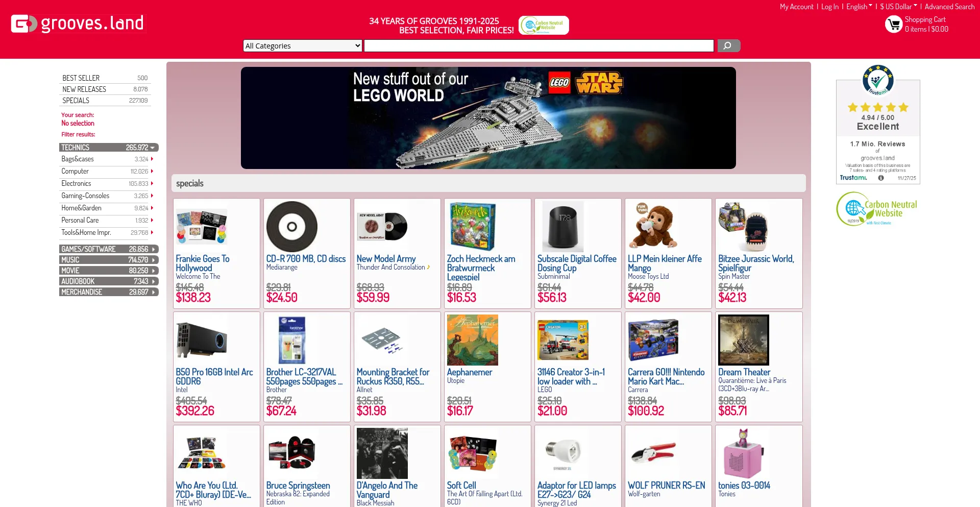
Task: Open the English language dropdown
Action: pyautogui.click(x=859, y=7)
